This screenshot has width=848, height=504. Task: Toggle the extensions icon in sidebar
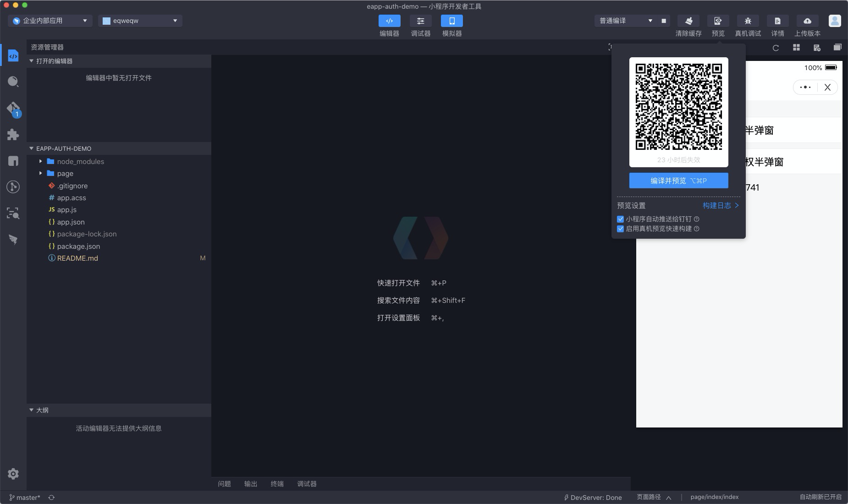point(13,134)
